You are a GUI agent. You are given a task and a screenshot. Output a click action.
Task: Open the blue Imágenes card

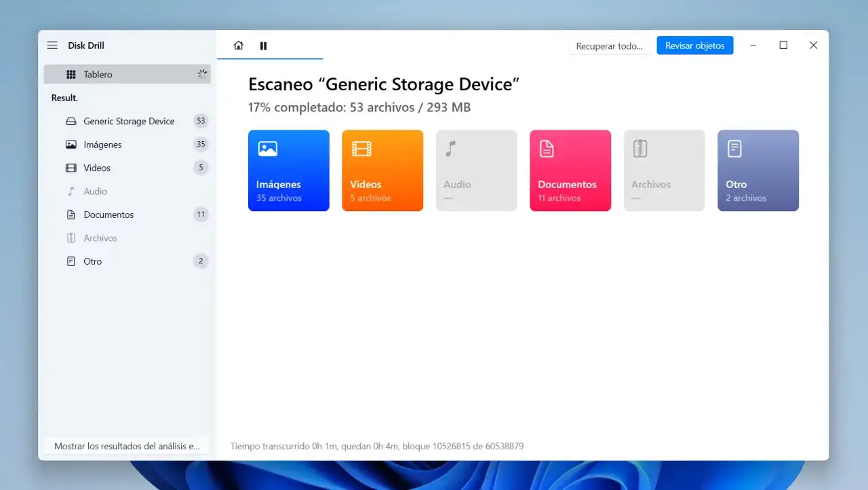[x=289, y=170]
